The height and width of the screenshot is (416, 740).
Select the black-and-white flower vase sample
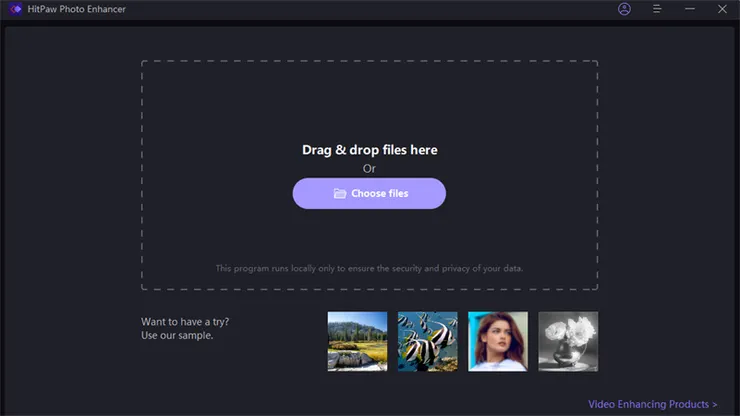point(568,341)
